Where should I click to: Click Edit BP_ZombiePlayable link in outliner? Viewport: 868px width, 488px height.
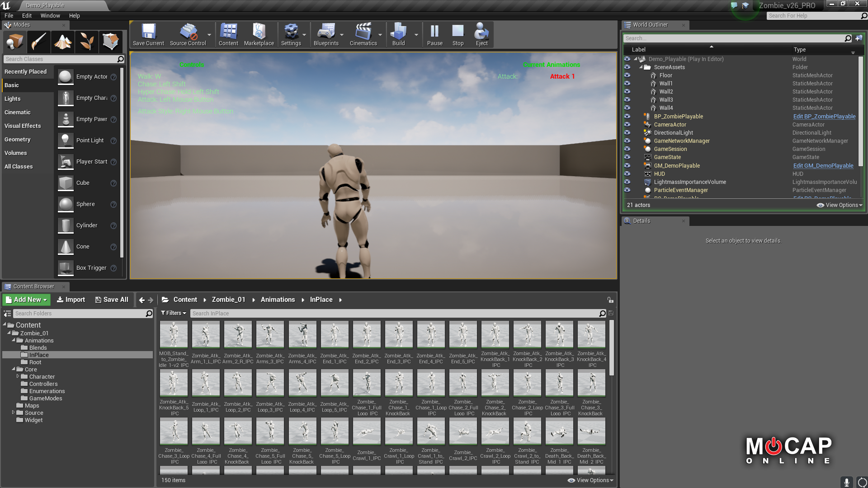point(823,116)
